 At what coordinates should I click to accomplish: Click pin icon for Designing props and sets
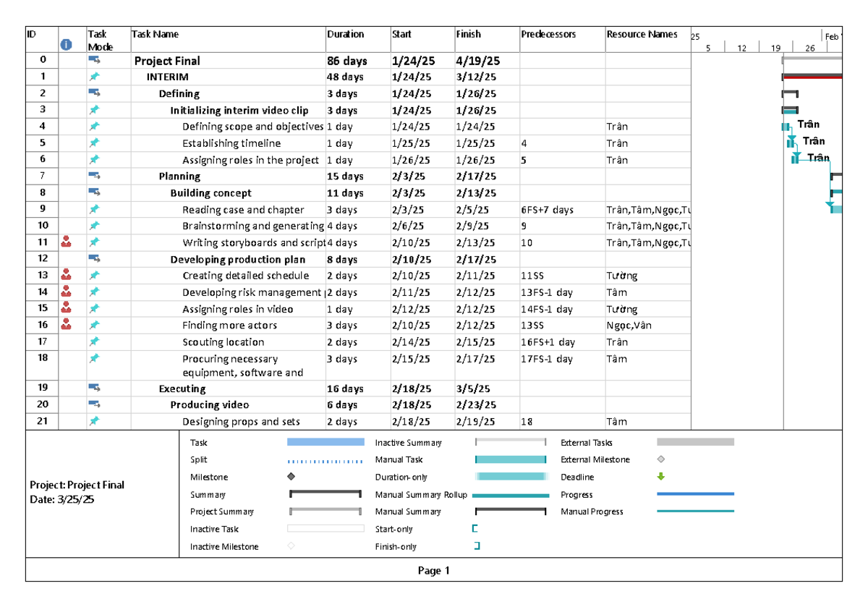pos(94,422)
